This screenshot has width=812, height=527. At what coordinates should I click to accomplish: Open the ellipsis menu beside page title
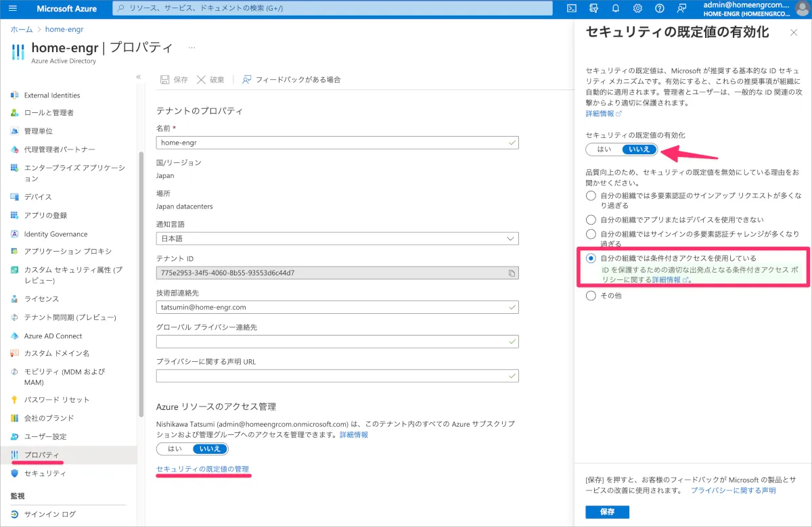pyautogui.click(x=191, y=48)
